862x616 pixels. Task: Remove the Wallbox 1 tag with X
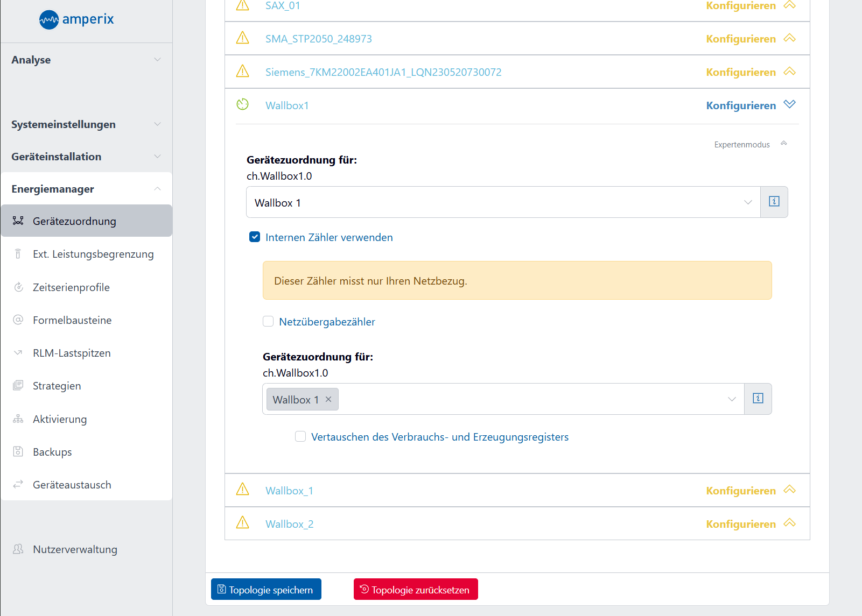point(328,399)
